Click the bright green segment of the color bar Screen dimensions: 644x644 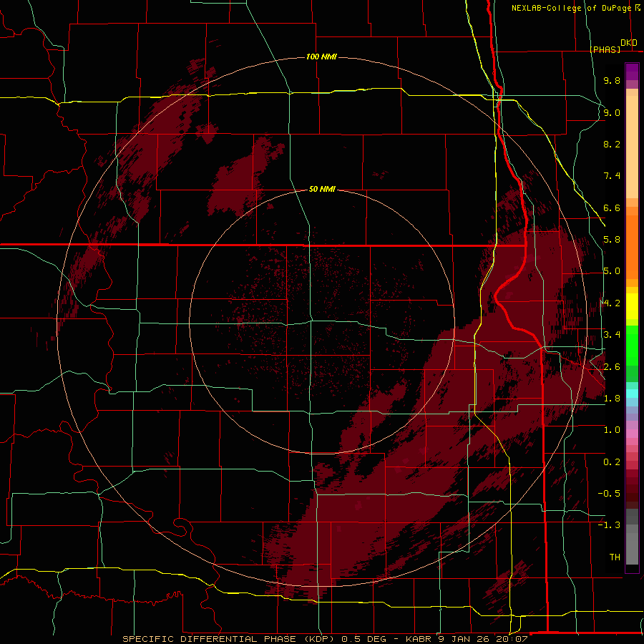tap(632, 345)
